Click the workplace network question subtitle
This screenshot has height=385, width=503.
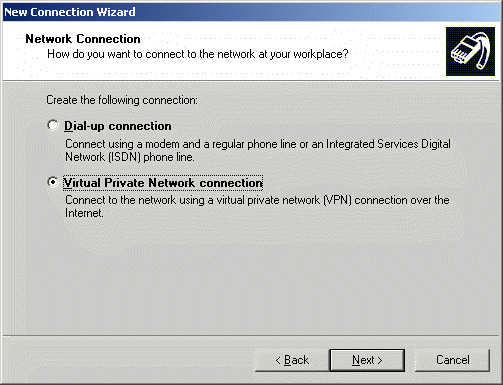198,54
